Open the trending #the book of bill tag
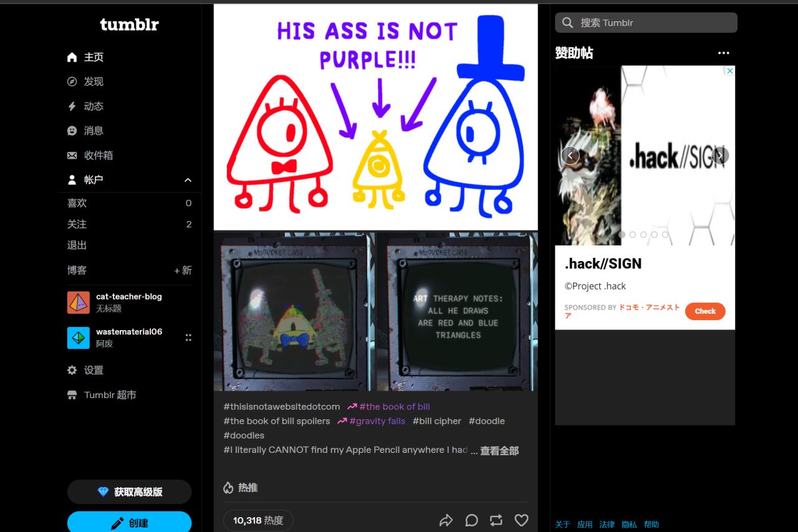 [x=388, y=407]
